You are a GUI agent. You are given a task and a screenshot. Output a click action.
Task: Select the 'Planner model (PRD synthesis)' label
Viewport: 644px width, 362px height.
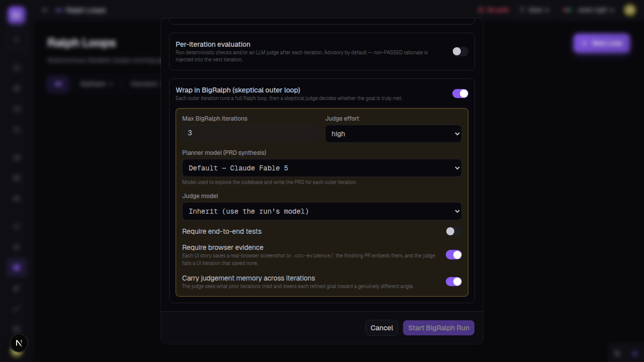click(x=224, y=152)
